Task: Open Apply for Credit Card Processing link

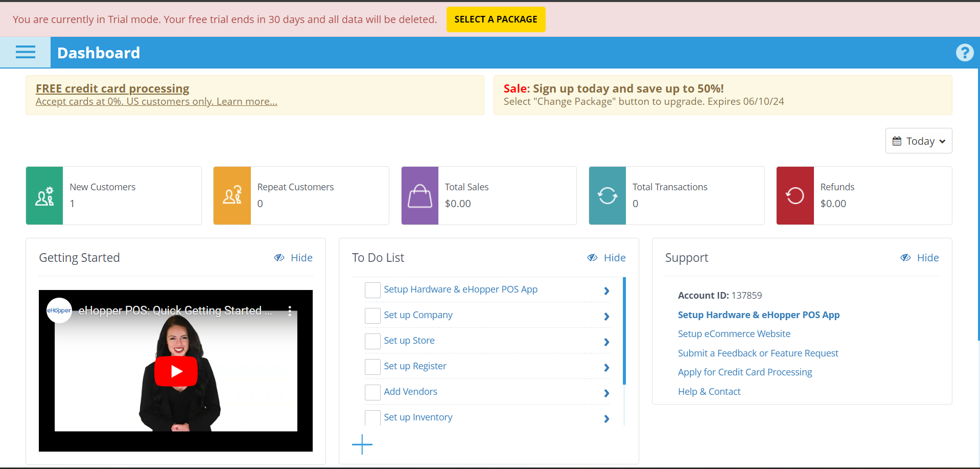Action: 745,372
